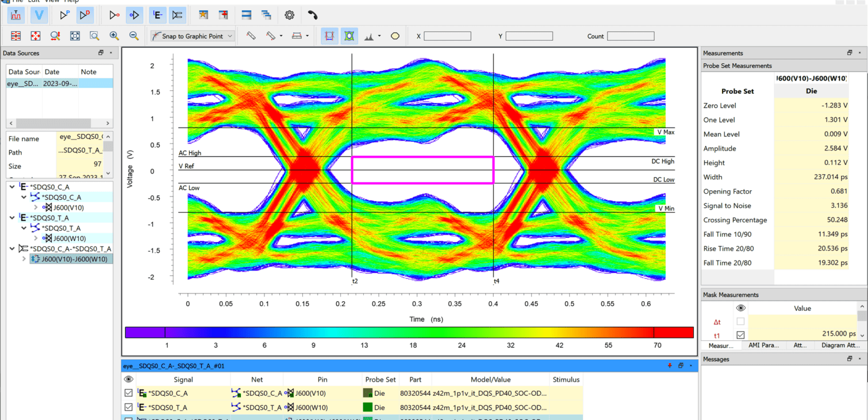
Task: Toggle the t1 mask measurement checkbox
Action: pyautogui.click(x=740, y=334)
